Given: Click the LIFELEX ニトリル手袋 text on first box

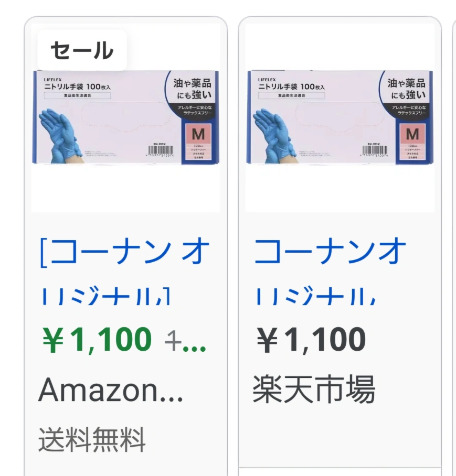Looking at the screenshot, I should click(x=77, y=84).
